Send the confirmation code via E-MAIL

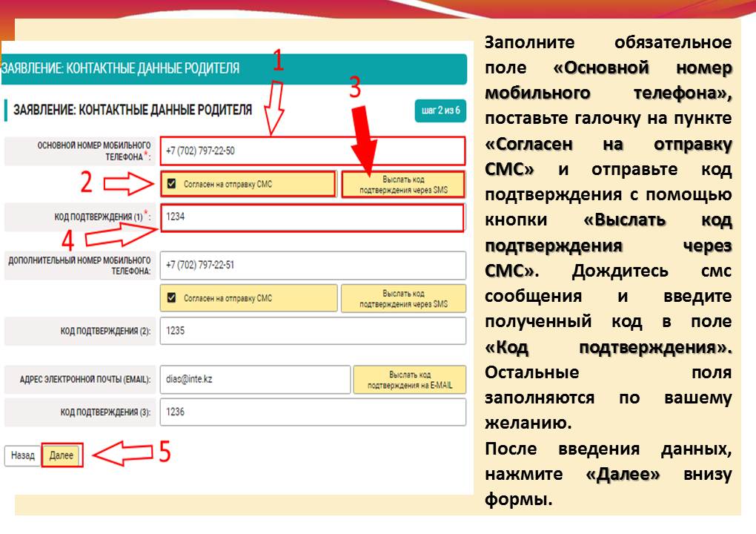(x=409, y=379)
